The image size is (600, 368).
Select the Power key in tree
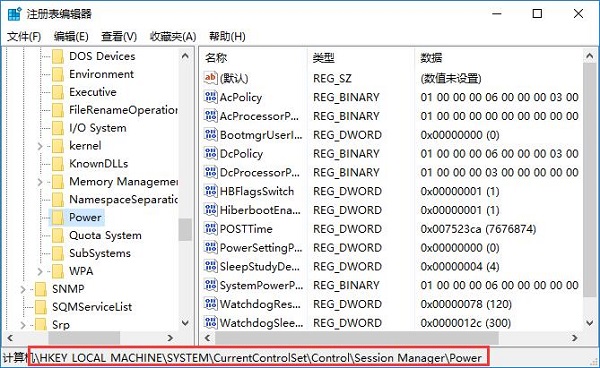(85, 217)
